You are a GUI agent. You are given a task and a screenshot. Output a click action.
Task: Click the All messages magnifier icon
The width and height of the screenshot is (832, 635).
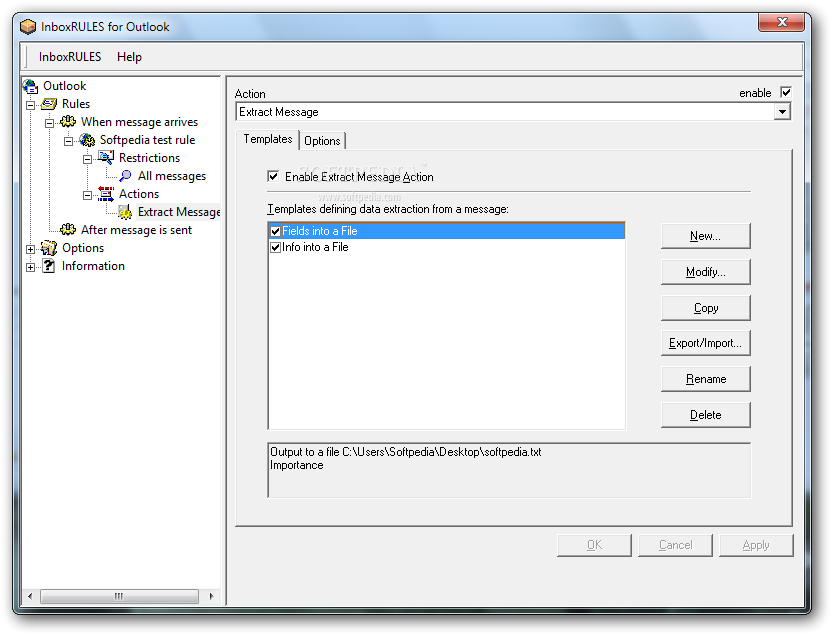click(x=125, y=176)
